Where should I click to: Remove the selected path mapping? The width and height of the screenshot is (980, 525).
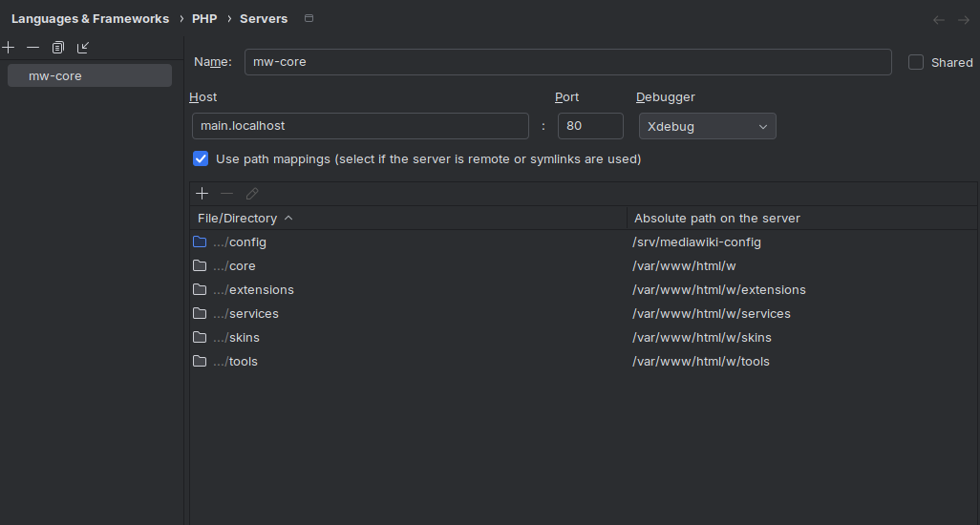pyautogui.click(x=226, y=193)
